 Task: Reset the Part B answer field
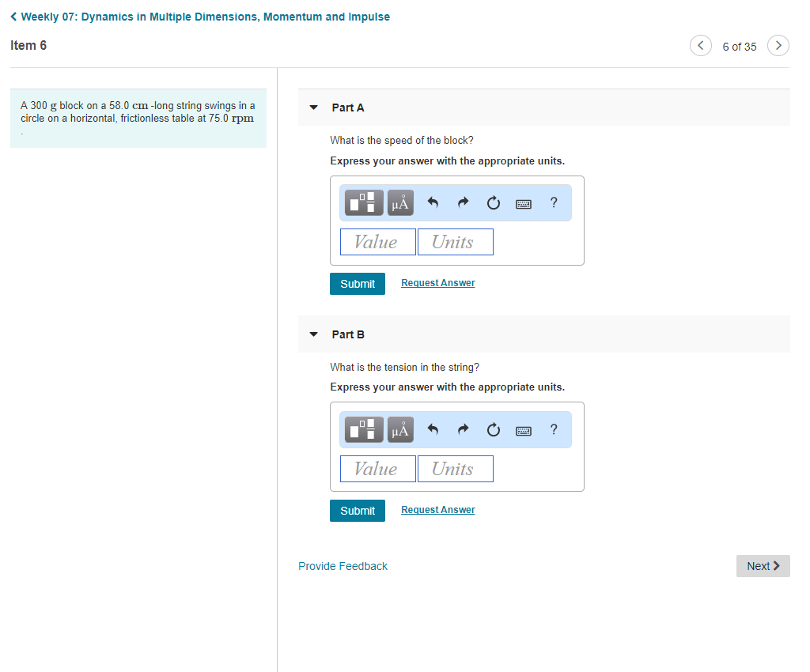(493, 429)
